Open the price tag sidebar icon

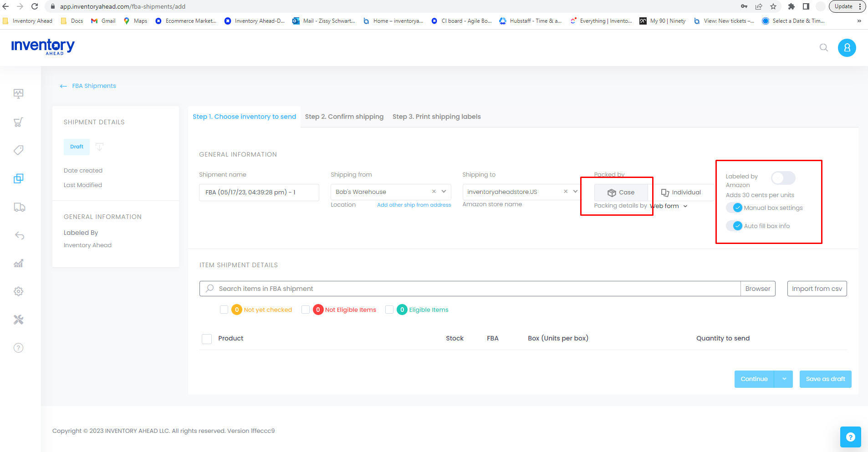pos(18,150)
